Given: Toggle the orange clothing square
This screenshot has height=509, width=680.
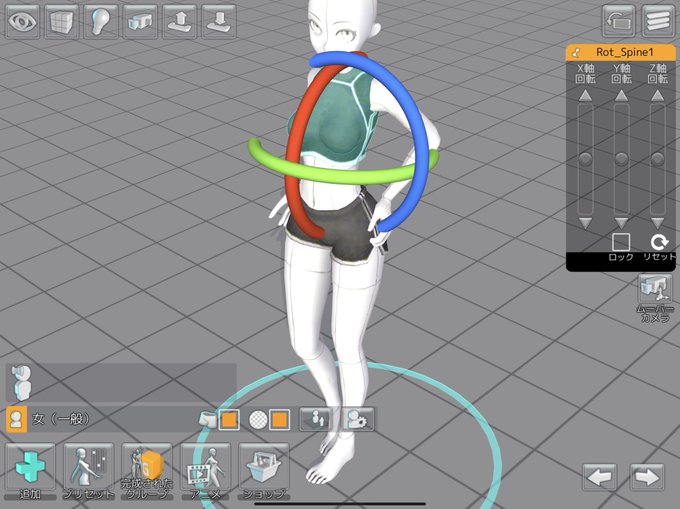Looking at the screenshot, I should click(x=229, y=420).
